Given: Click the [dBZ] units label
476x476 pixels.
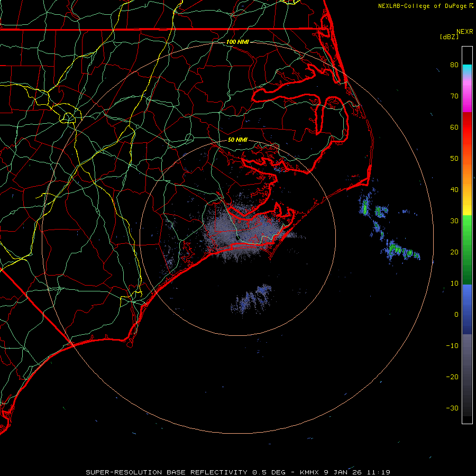Looking at the screenshot, I should tap(449, 37).
